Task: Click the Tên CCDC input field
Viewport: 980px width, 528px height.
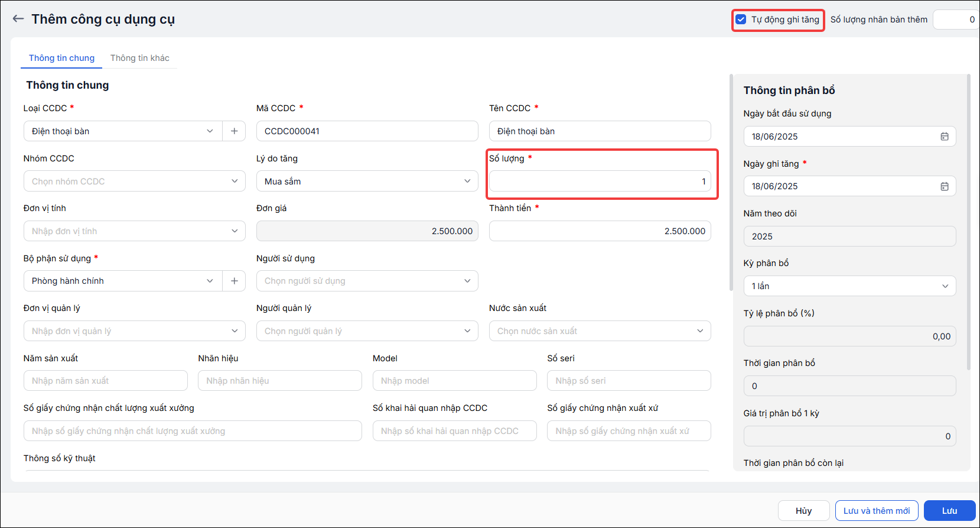Action: (600, 131)
